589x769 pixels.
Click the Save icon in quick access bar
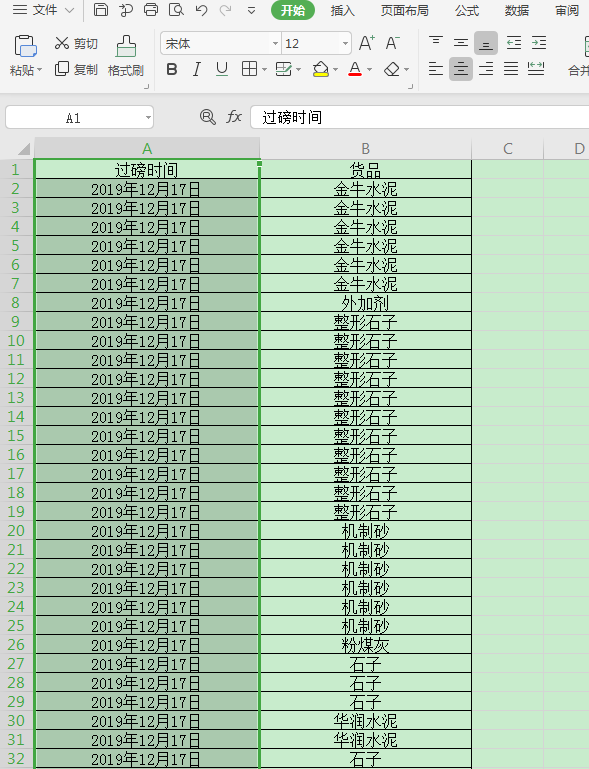101,9
